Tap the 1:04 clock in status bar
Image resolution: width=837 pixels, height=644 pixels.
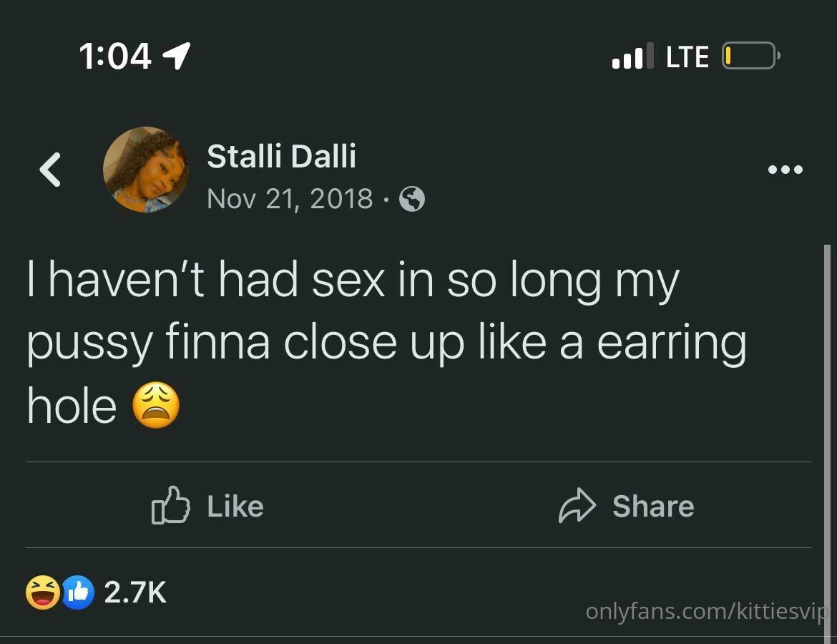(x=114, y=56)
